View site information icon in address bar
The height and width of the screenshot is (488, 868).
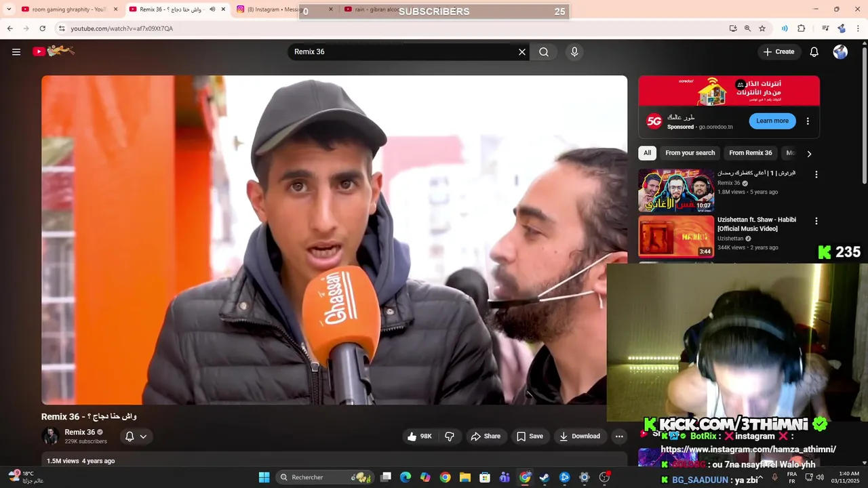tap(62, 28)
